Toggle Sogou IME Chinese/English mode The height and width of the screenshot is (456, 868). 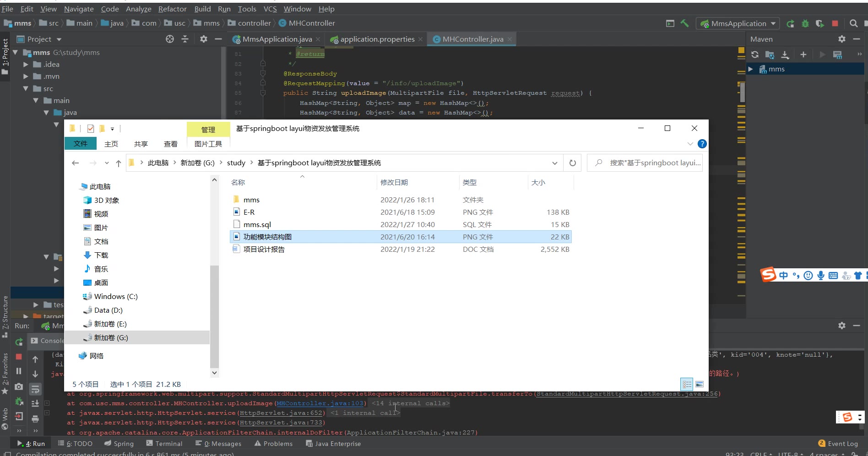pos(784,275)
